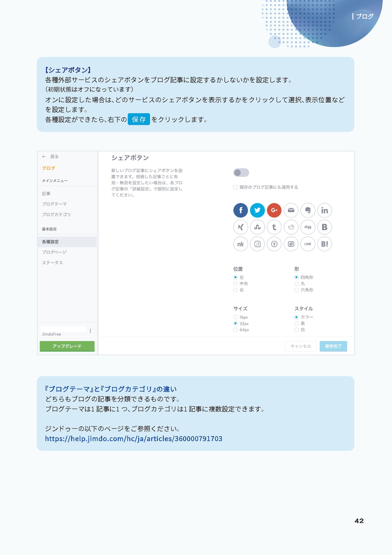
Task: Toggle the share button on/off switch
Action: [x=241, y=173]
